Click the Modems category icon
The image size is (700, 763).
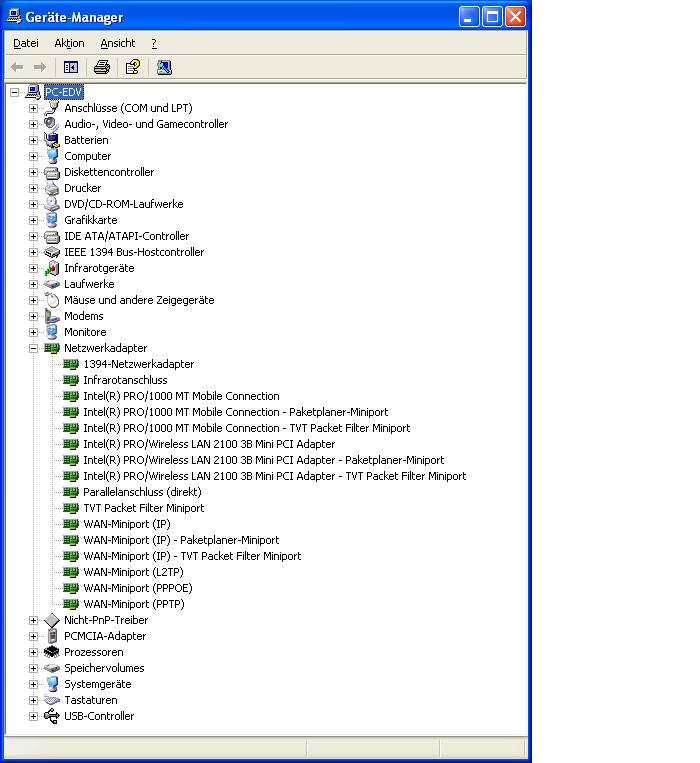point(52,316)
